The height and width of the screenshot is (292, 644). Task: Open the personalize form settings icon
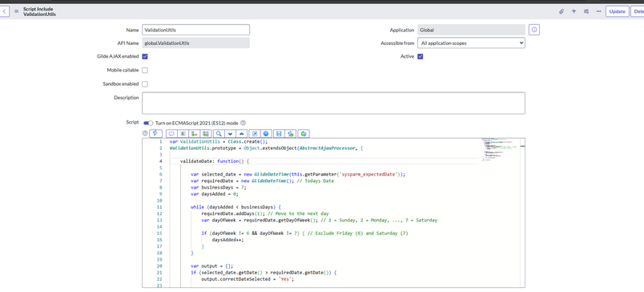pyautogui.click(x=586, y=11)
